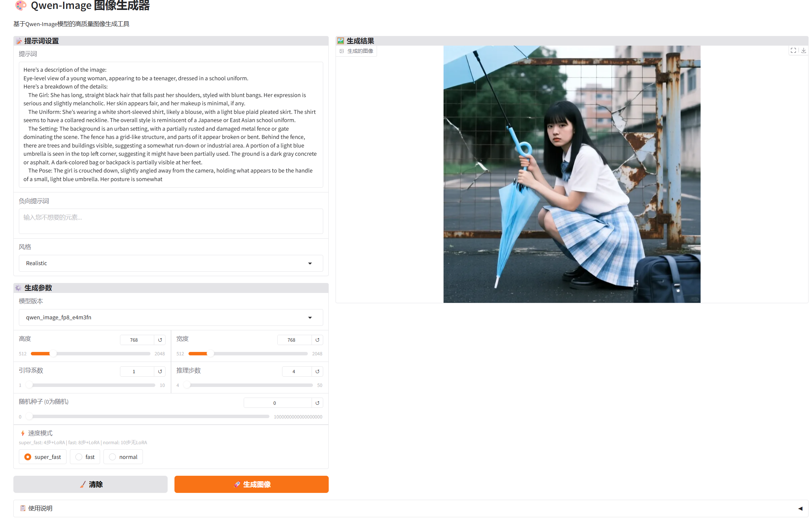
Task: Adjust the 高度 height slider
Action: pyautogui.click(x=90, y=354)
